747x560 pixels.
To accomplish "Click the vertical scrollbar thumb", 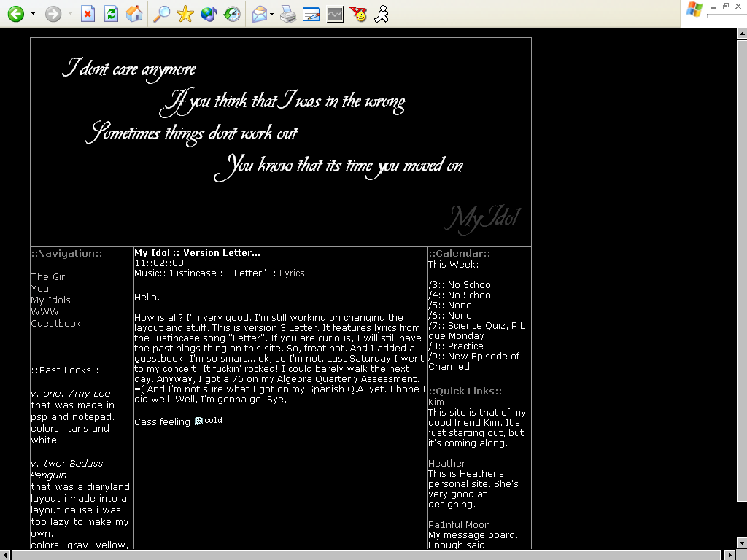I will 742,271.
